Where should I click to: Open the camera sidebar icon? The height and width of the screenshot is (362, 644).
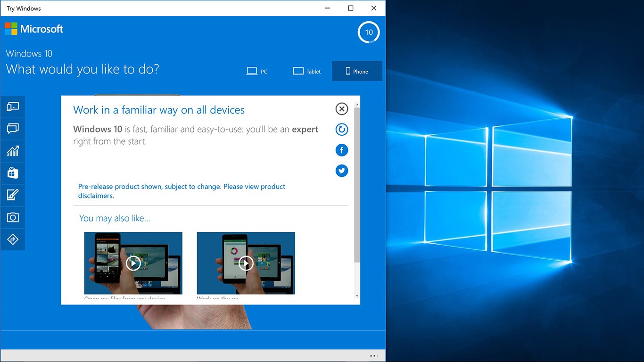13,217
